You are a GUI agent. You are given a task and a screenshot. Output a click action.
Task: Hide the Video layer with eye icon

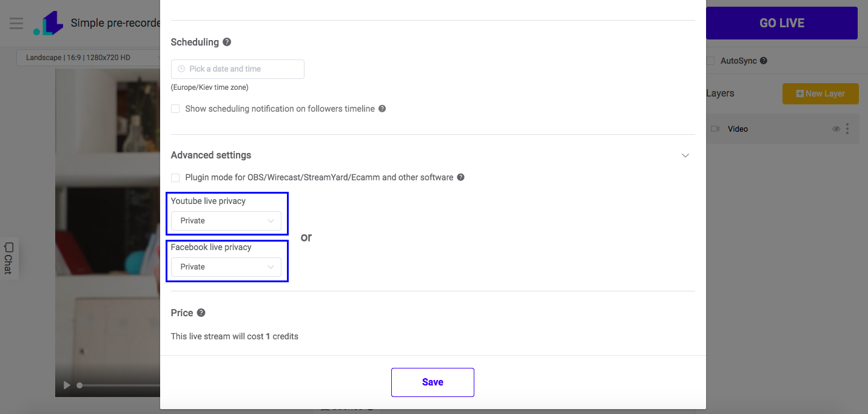[x=836, y=129]
